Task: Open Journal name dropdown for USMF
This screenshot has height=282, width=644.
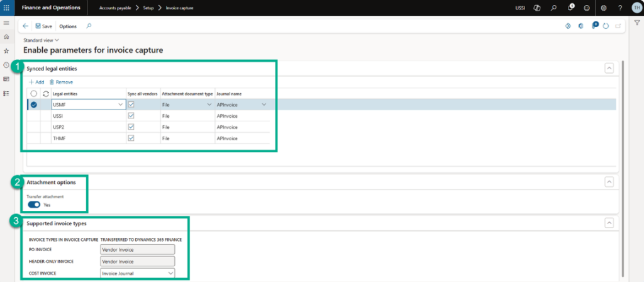Action: (264, 104)
